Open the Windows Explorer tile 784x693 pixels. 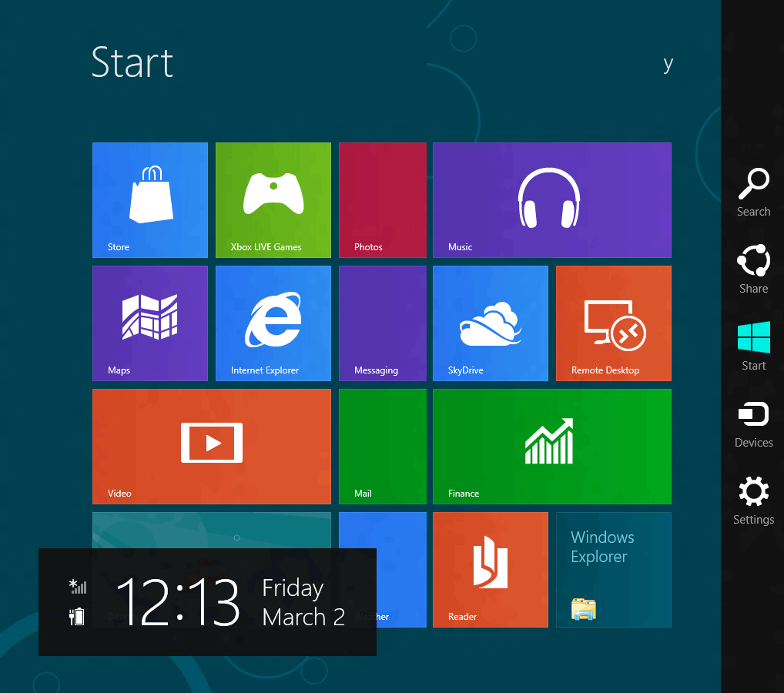[614, 570]
